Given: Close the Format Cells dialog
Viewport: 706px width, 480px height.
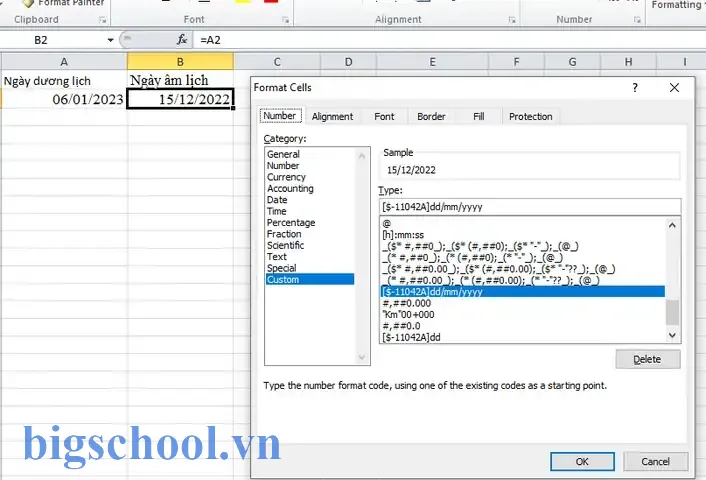Looking at the screenshot, I should click(x=674, y=87).
